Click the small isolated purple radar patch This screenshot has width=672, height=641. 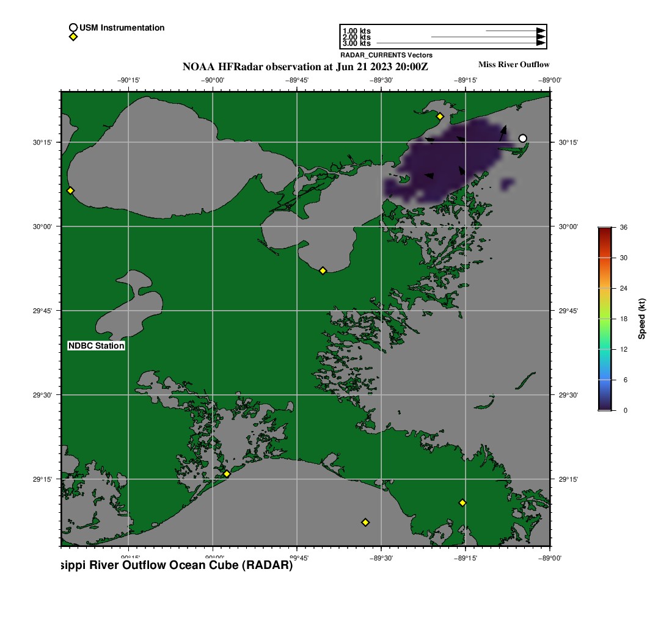507,183
